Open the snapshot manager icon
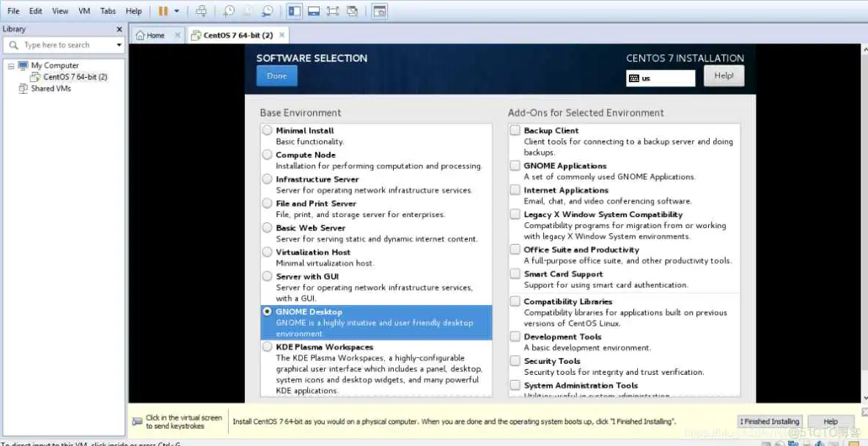This screenshot has height=446, width=868. click(268, 11)
